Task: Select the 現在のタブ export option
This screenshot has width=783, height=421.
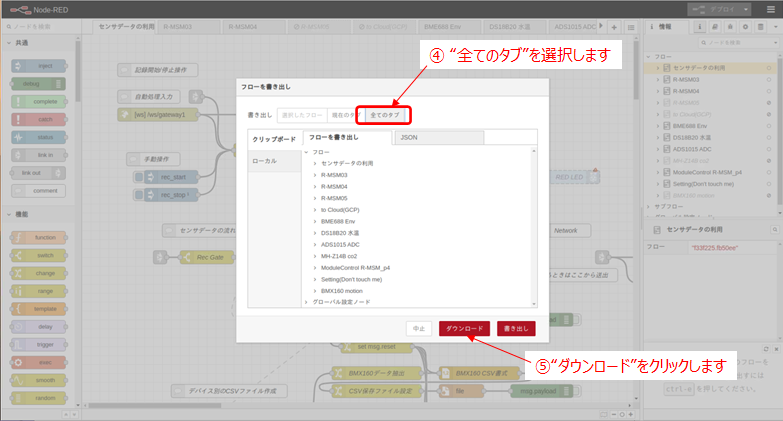Action: click(x=344, y=115)
